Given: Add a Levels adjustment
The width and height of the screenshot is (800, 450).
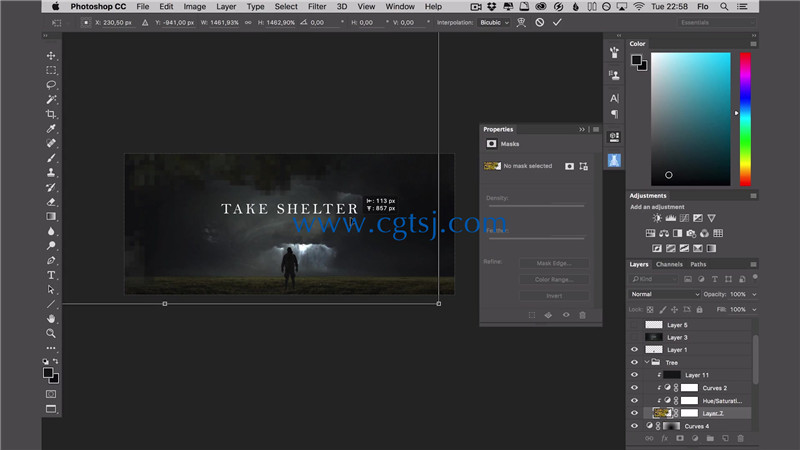Looking at the screenshot, I should 670,218.
